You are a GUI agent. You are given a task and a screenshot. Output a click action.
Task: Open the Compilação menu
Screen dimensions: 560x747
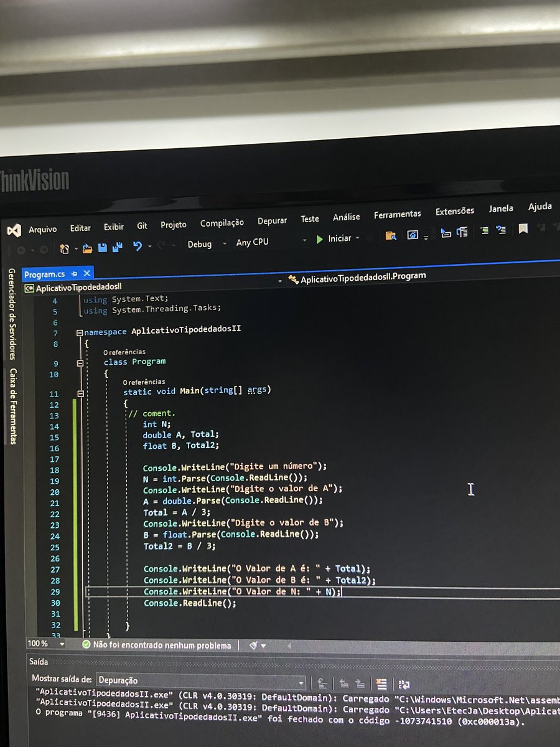[x=222, y=223]
